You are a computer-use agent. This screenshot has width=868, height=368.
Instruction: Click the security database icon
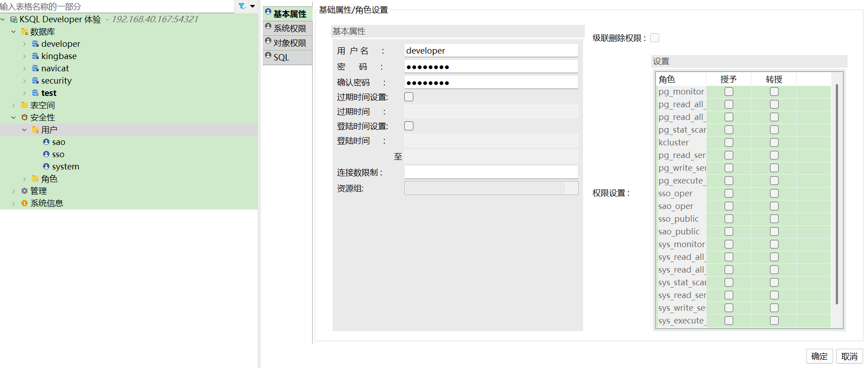35,81
